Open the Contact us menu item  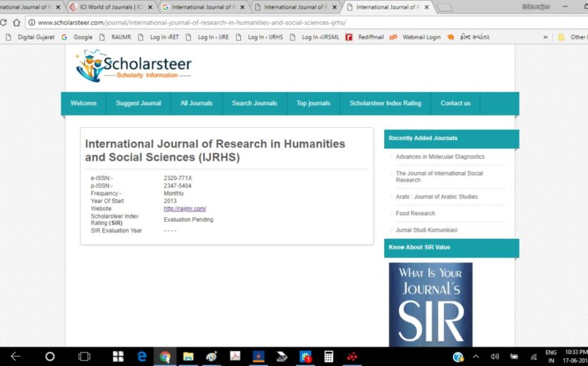click(x=455, y=104)
